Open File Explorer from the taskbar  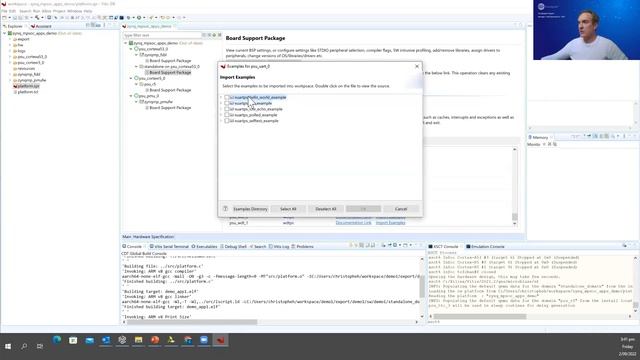click(x=138, y=340)
